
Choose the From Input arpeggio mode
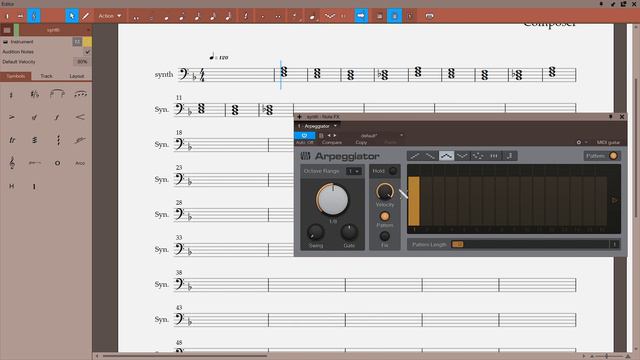coord(509,156)
